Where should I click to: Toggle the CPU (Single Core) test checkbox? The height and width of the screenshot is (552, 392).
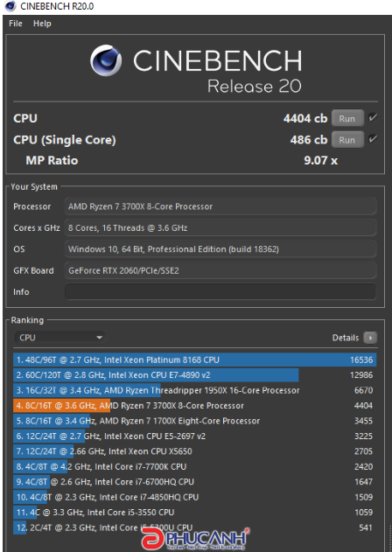click(x=372, y=139)
